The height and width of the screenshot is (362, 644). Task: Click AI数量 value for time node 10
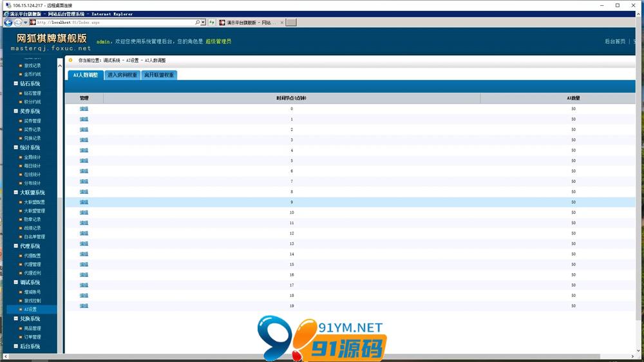click(x=573, y=213)
